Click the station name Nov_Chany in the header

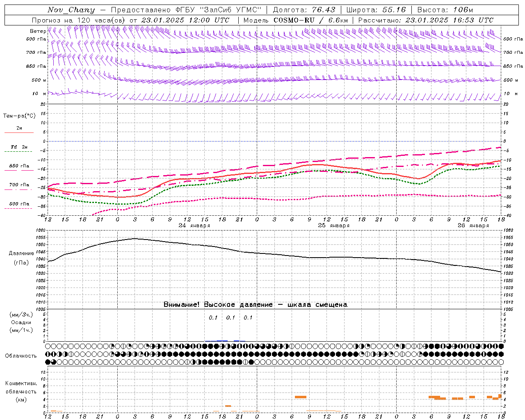(71, 10)
